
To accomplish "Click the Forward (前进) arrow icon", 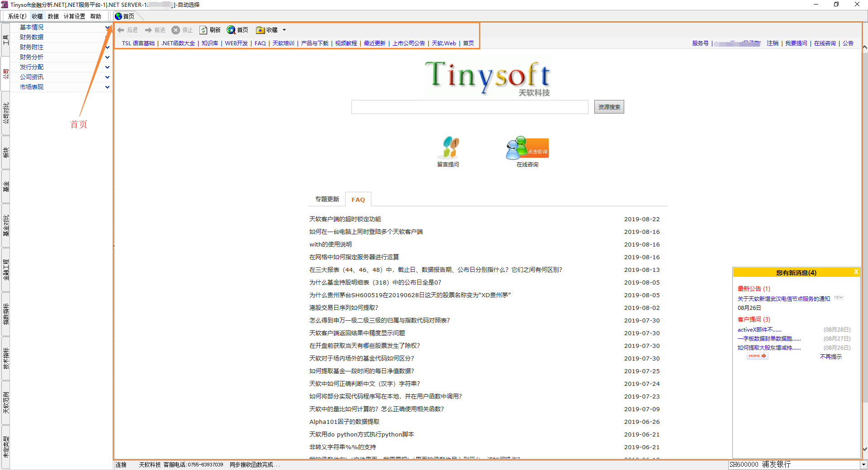I will [x=148, y=30].
